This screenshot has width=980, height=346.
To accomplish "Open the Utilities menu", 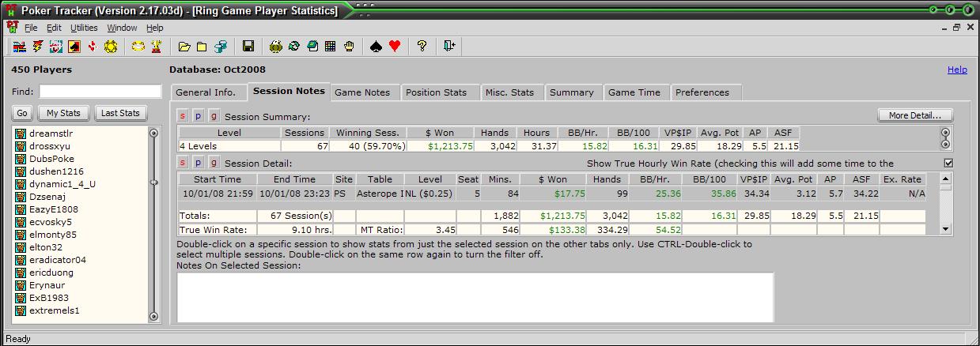I will point(84,28).
